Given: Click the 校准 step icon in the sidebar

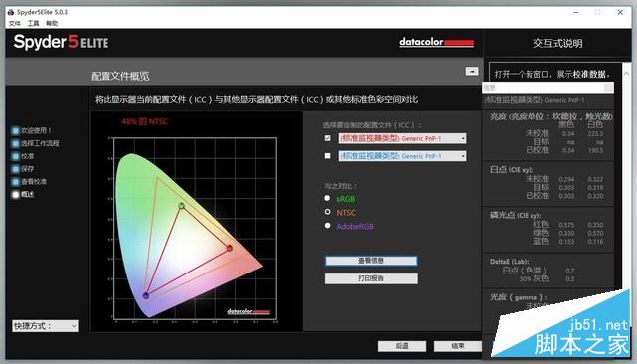Looking at the screenshot, I should [16, 156].
